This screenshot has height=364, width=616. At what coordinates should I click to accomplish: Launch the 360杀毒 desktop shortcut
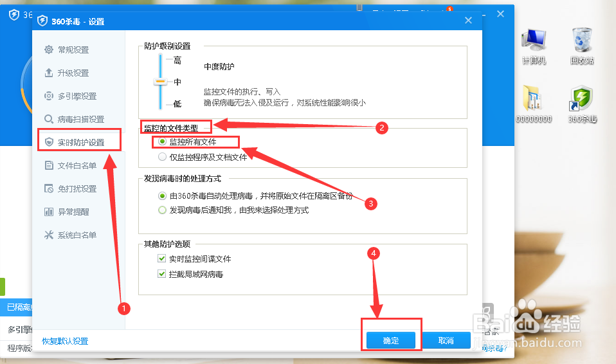pyautogui.click(x=582, y=104)
